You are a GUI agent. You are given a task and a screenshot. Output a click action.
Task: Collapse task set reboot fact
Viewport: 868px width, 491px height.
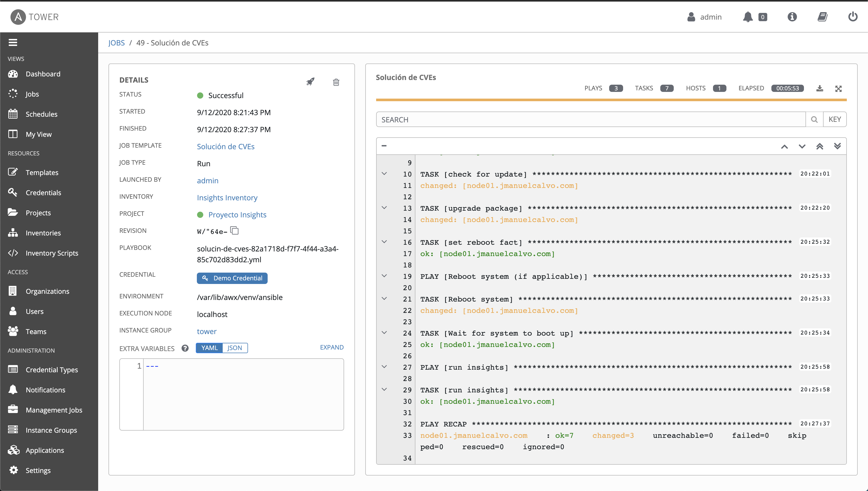click(x=384, y=242)
